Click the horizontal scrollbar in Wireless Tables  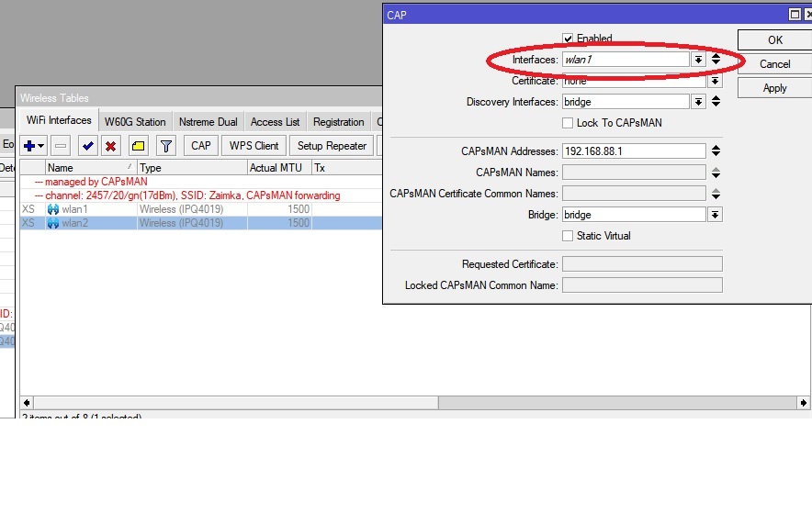pyautogui.click(x=236, y=402)
